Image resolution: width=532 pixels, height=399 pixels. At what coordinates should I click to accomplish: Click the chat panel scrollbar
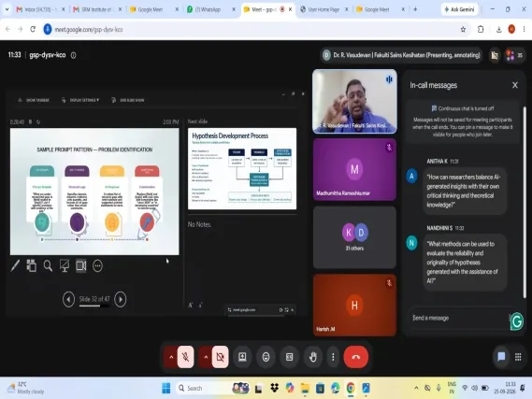pyautogui.click(x=525, y=203)
